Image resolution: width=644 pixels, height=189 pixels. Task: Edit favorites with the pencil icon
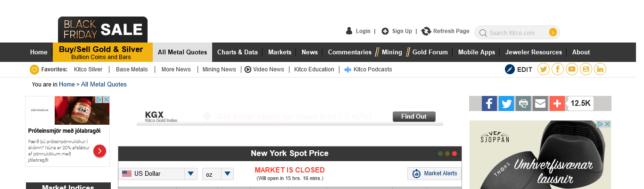pyautogui.click(x=510, y=69)
